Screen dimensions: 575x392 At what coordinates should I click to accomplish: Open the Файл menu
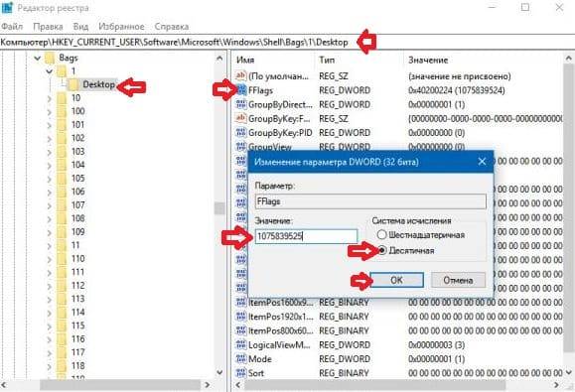click(x=12, y=27)
